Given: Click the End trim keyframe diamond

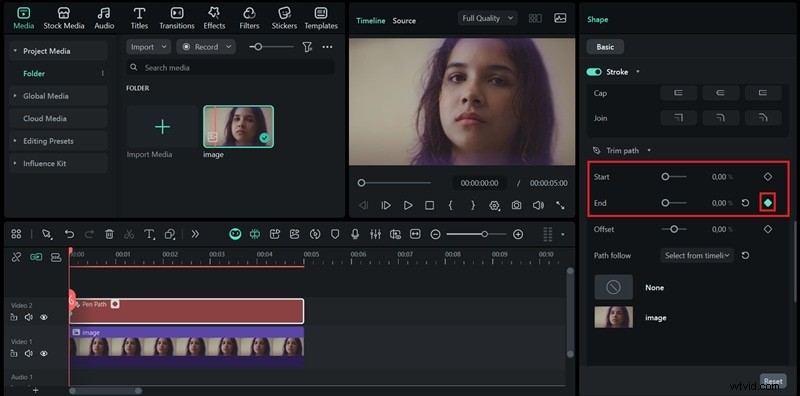Looking at the screenshot, I should pyautogui.click(x=768, y=203).
